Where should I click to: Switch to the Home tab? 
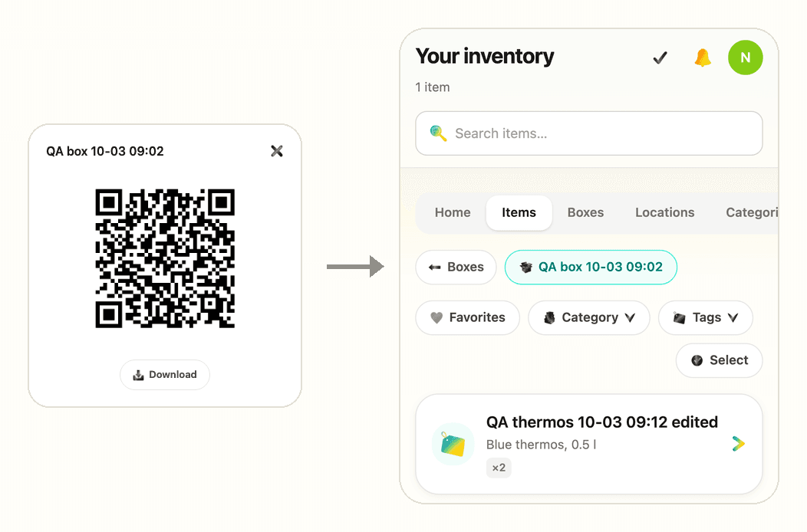453,212
